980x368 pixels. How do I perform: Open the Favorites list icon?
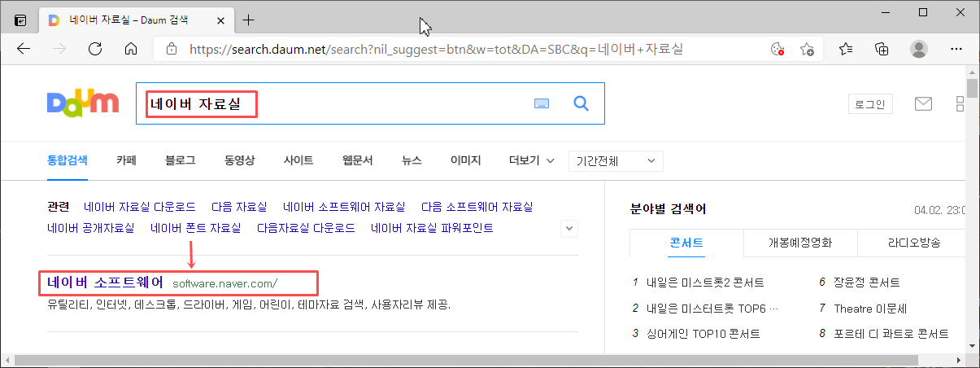coord(846,49)
